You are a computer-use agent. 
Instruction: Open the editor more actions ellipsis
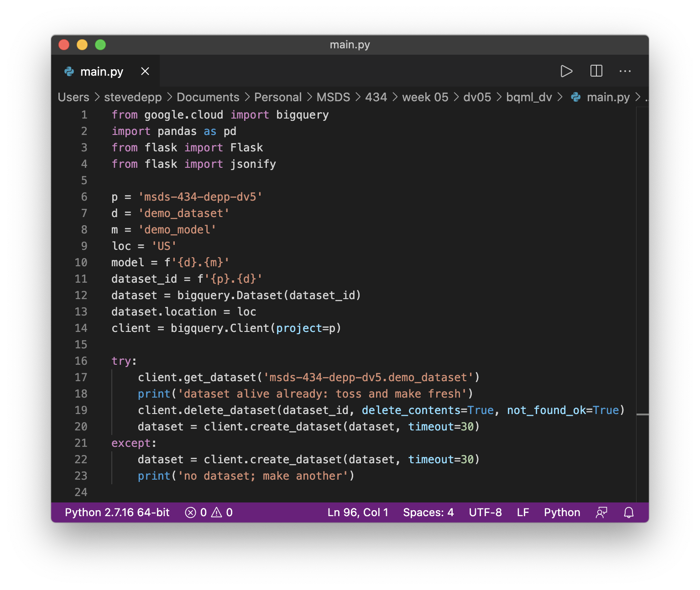(625, 71)
